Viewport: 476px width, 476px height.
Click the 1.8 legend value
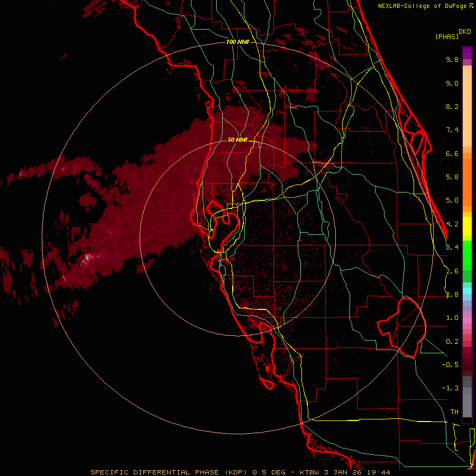pos(452,295)
